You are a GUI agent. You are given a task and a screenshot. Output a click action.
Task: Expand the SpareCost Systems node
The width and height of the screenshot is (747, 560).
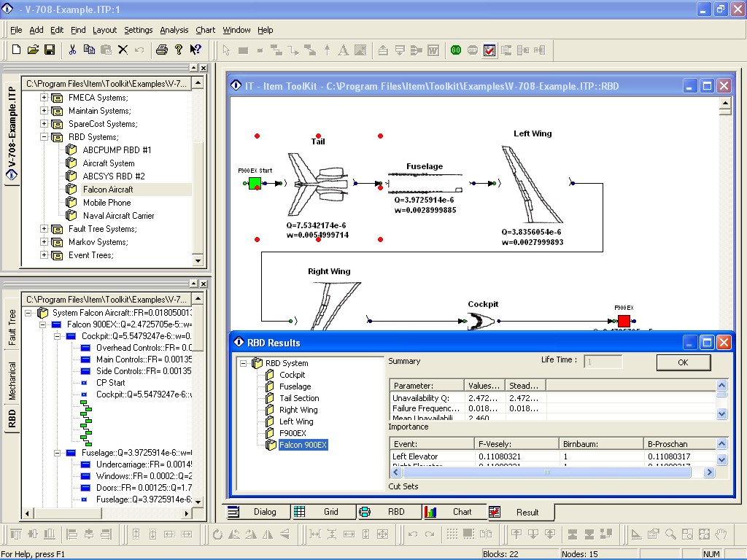44,124
